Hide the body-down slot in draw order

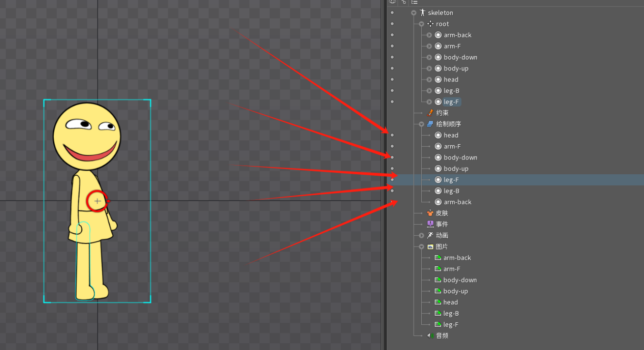(392, 157)
